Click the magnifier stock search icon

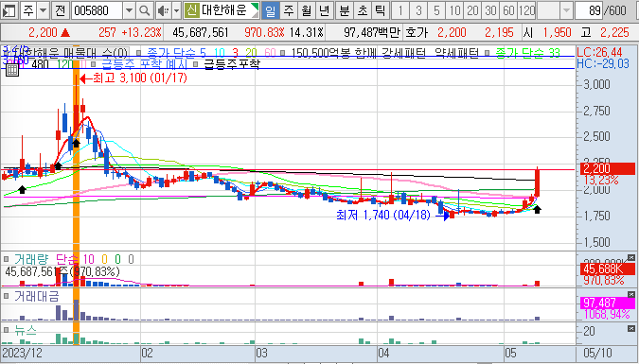[x=144, y=10]
